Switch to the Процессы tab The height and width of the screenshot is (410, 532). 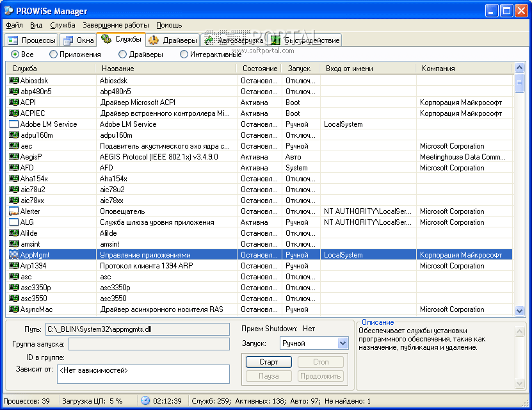coord(31,40)
